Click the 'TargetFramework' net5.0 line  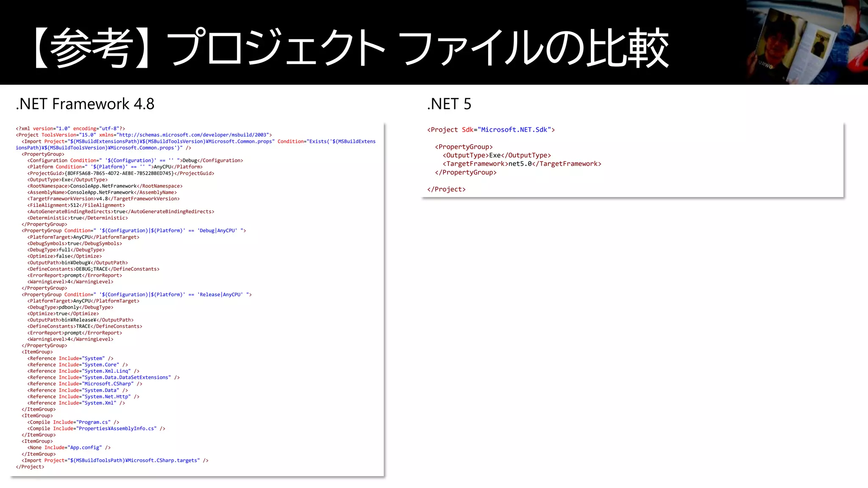coord(522,164)
